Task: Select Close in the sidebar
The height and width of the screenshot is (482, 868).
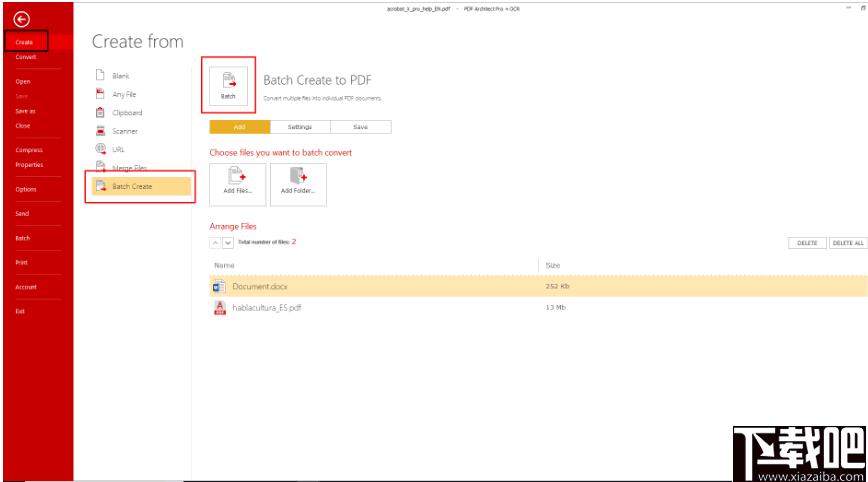Action: (x=23, y=126)
